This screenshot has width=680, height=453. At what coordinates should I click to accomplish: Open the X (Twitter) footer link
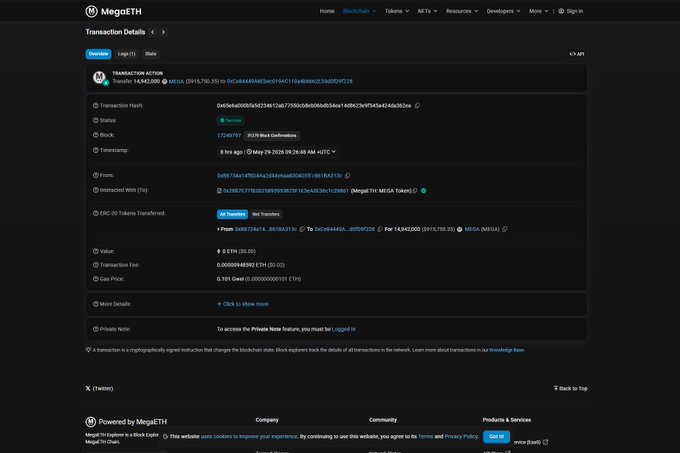(x=99, y=388)
